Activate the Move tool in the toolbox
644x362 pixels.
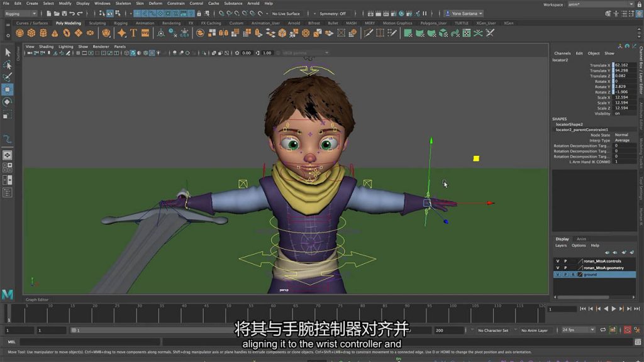pos(8,89)
